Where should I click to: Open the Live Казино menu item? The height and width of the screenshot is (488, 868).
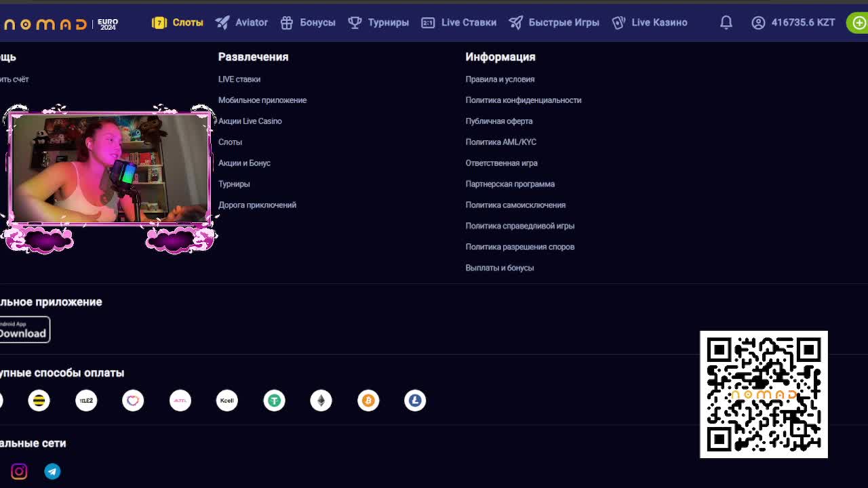point(650,22)
